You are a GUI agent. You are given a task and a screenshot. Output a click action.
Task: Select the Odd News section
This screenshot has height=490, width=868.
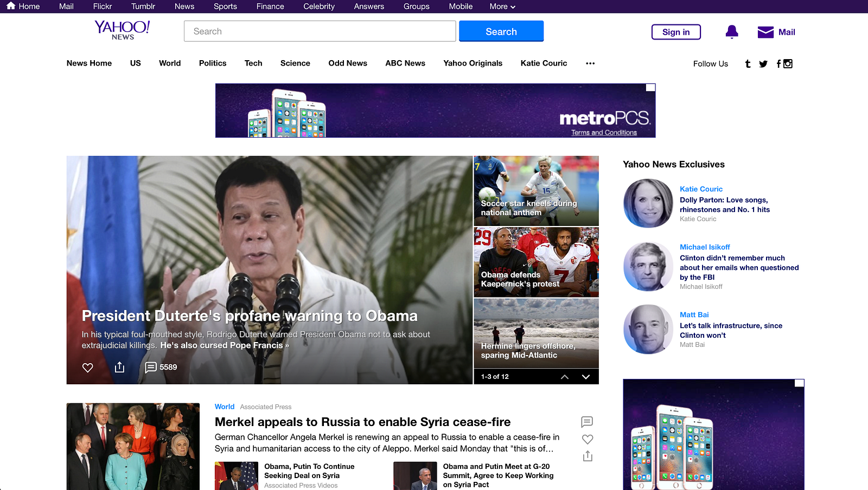click(348, 63)
